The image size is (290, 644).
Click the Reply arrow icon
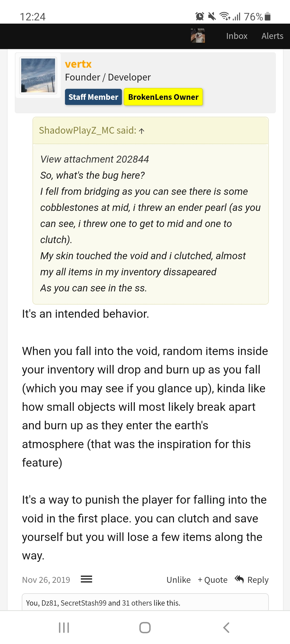coord(239,579)
